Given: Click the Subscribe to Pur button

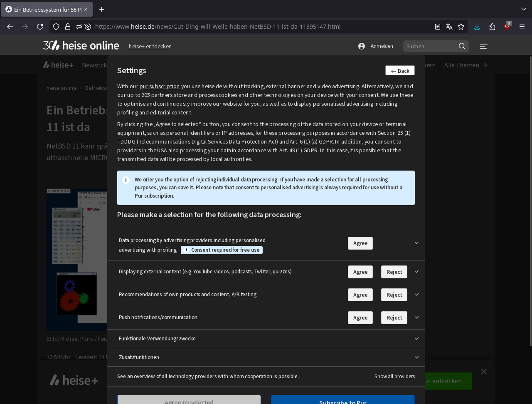Looking at the screenshot, I should [x=343, y=400].
